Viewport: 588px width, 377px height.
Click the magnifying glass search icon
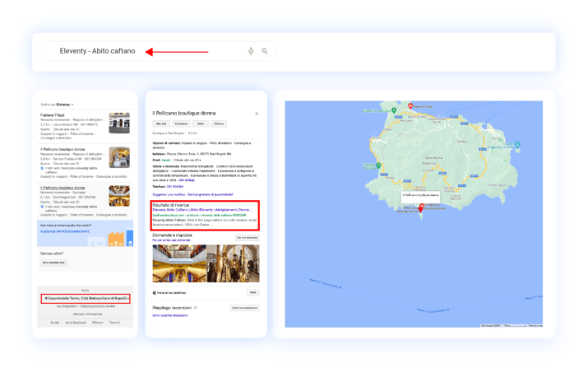click(265, 51)
